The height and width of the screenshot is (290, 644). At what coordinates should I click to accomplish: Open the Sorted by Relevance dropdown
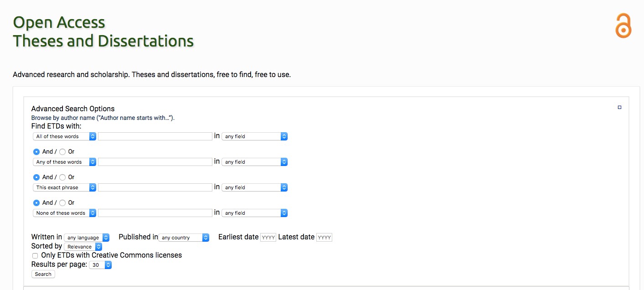click(x=83, y=247)
